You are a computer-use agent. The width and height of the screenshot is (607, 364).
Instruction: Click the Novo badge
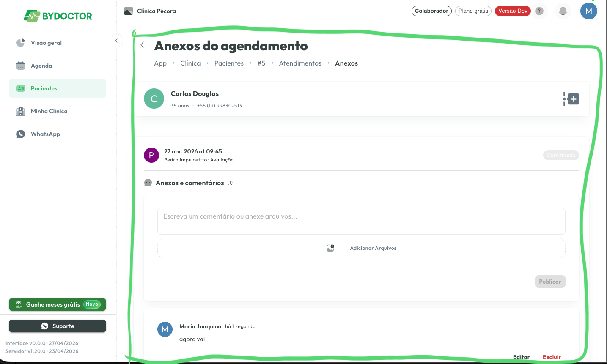92,304
